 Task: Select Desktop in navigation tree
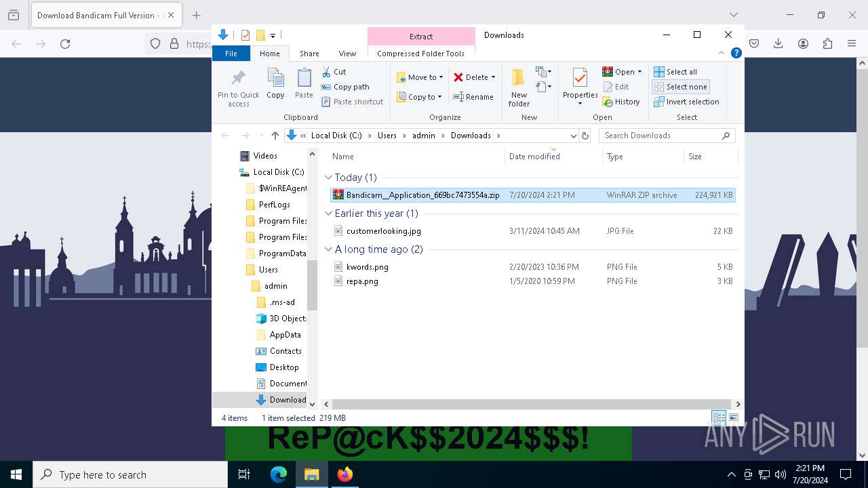277,367
